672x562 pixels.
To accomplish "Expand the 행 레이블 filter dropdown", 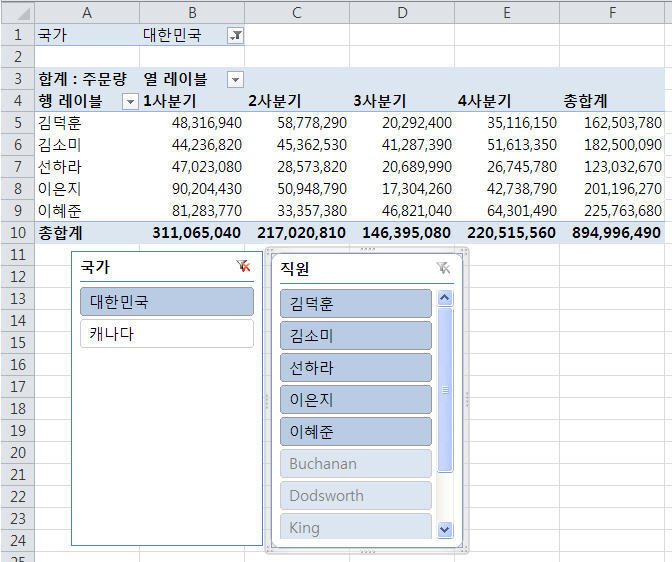I will point(130,101).
